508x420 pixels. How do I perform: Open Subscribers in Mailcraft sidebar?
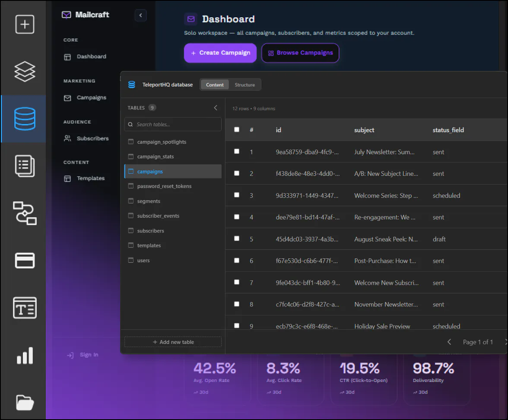(x=86, y=138)
